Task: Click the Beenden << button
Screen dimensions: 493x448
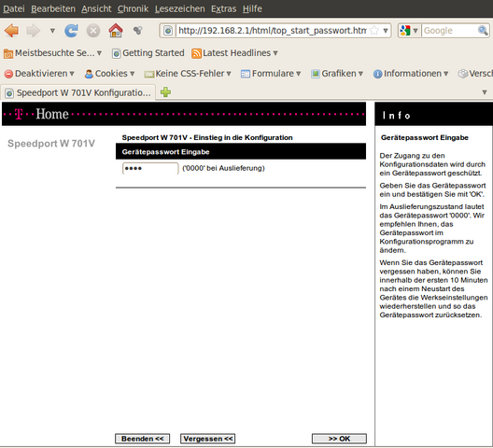Action: point(143,439)
